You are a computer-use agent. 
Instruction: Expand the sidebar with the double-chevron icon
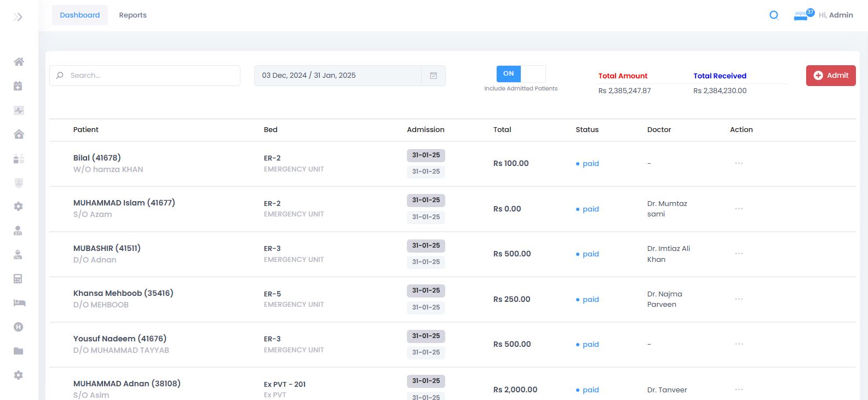18,17
